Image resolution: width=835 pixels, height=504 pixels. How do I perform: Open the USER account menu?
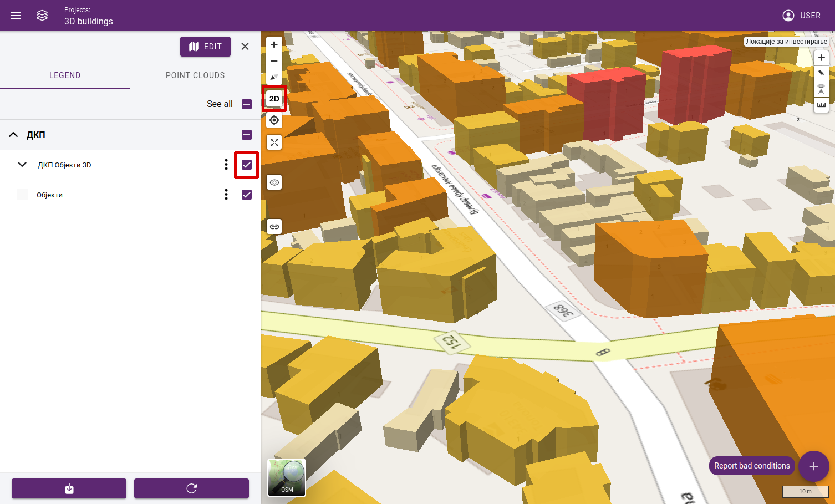coord(801,16)
